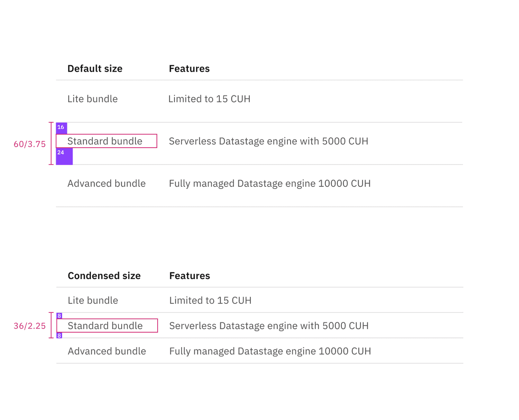
Task: Select "Lite bundle" in the condensed table
Action: point(93,300)
